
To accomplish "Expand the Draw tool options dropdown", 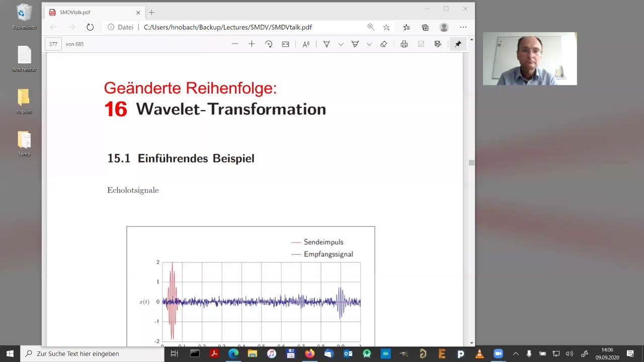I will 341,44.
